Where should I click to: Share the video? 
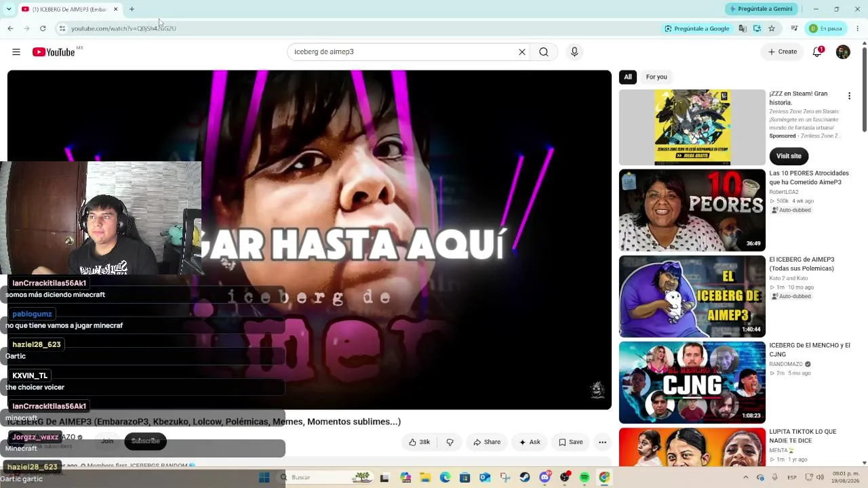coord(487,442)
